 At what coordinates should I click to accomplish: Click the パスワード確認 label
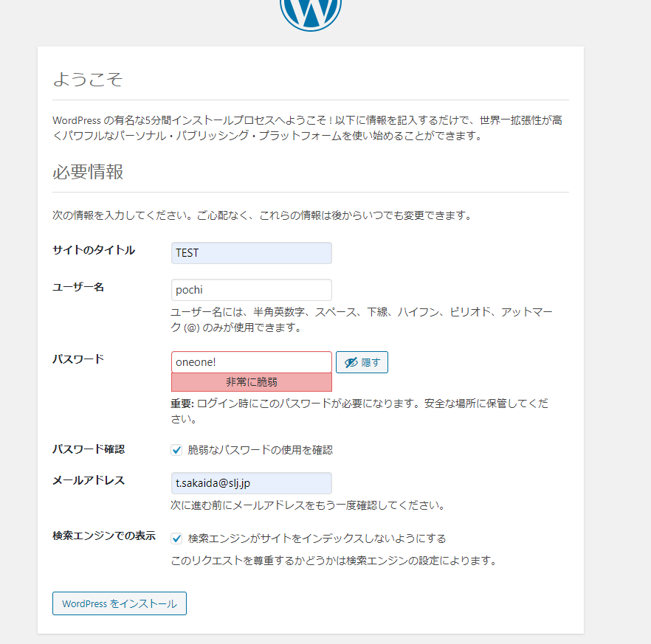(89, 449)
